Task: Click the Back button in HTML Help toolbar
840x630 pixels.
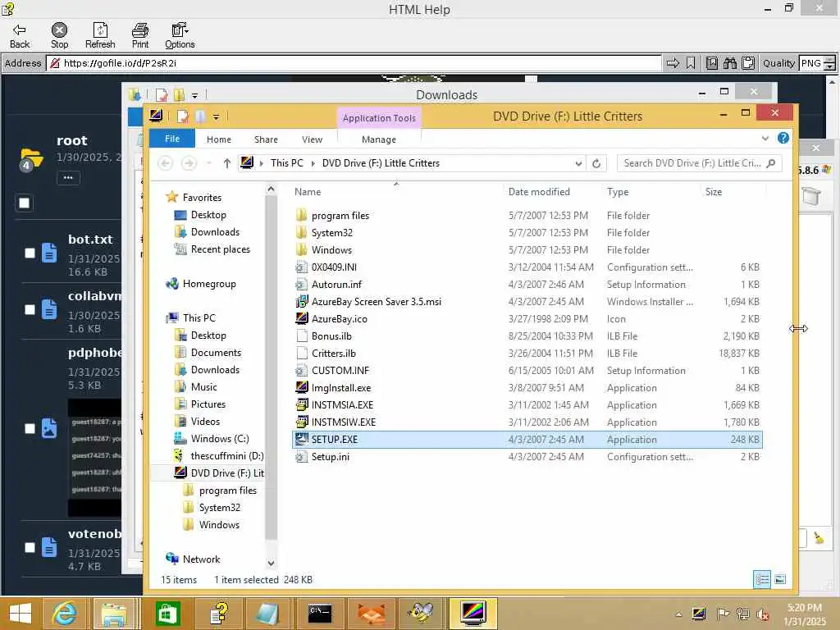Action: pos(20,35)
